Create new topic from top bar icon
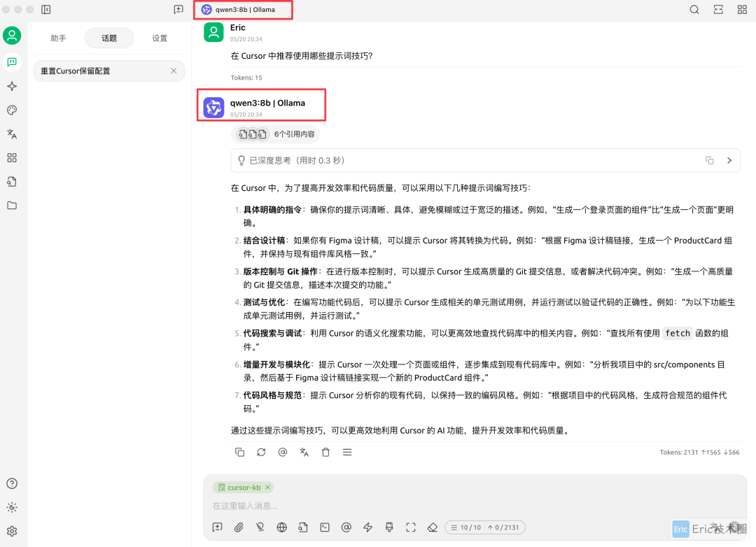756x547 pixels. [178, 10]
